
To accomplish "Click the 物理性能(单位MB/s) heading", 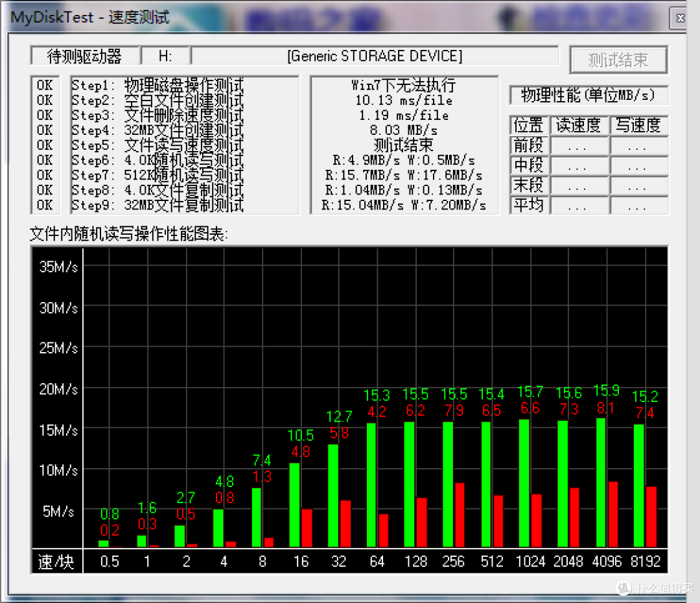I will point(589,95).
